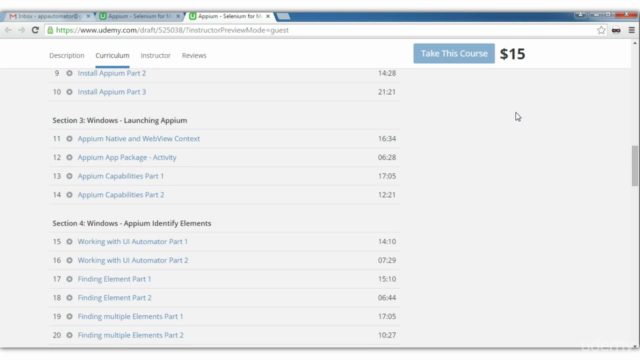Click the $15 course price
The height and width of the screenshot is (360, 640).
pyautogui.click(x=513, y=54)
